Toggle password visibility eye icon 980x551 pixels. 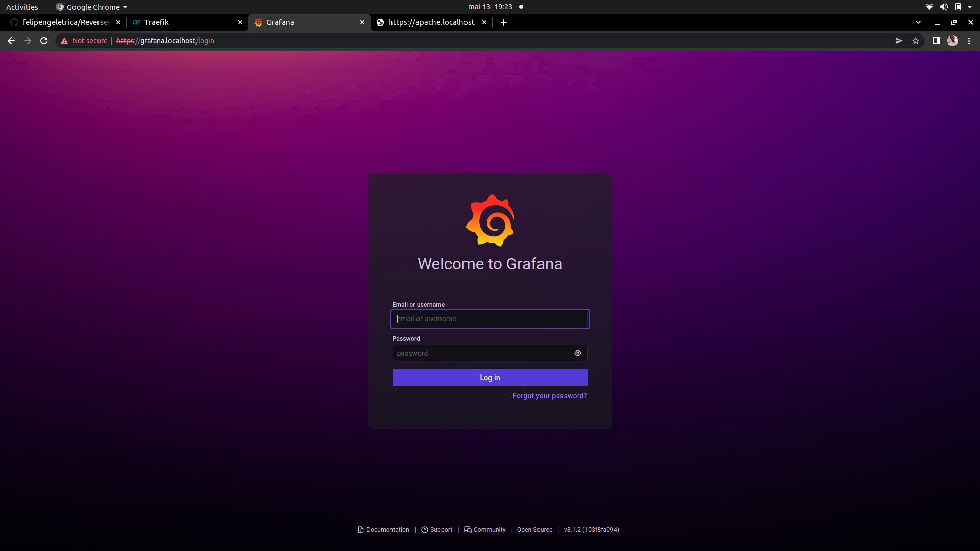(x=578, y=353)
